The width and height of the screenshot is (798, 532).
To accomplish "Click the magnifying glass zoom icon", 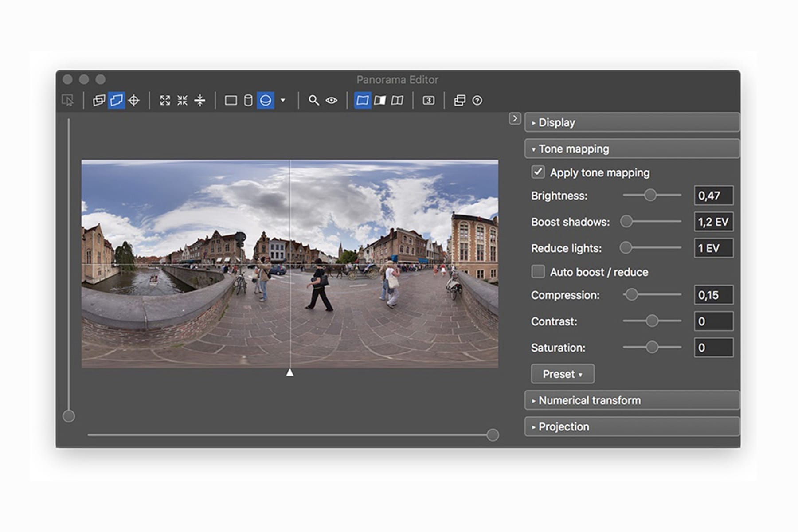I will tap(314, 101).
